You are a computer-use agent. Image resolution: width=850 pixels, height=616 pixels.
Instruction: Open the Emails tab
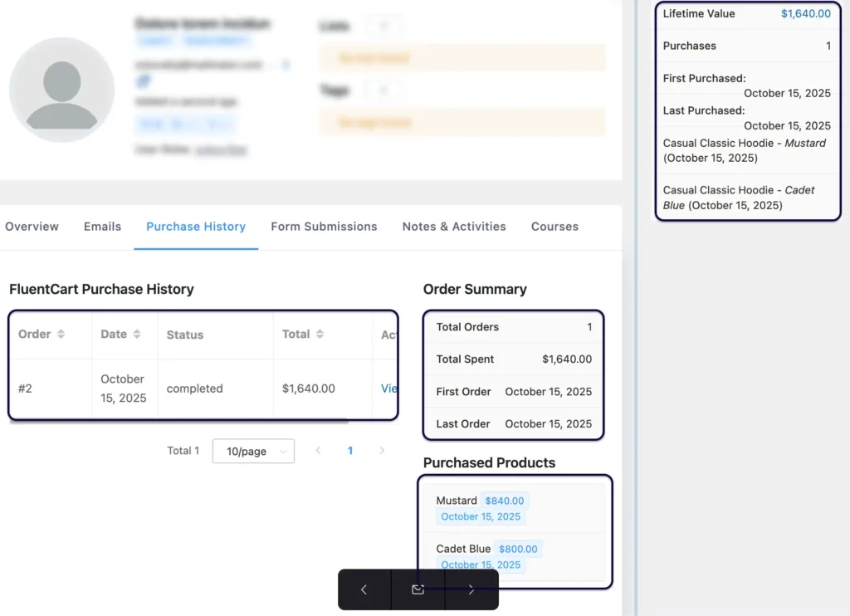point(102,226)
